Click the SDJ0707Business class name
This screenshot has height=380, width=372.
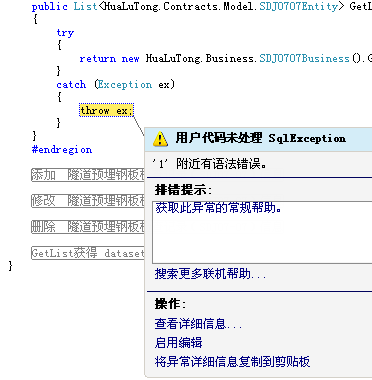tap(304, 59)
